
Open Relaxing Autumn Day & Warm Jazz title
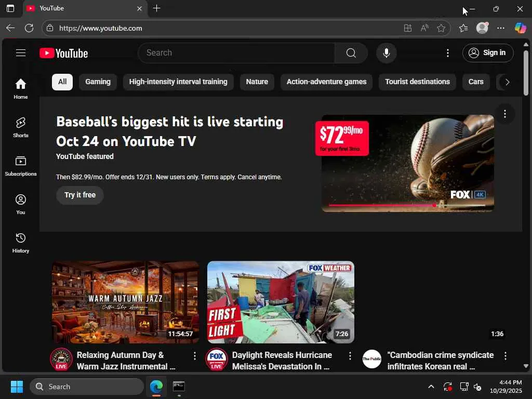pos(126,361)
